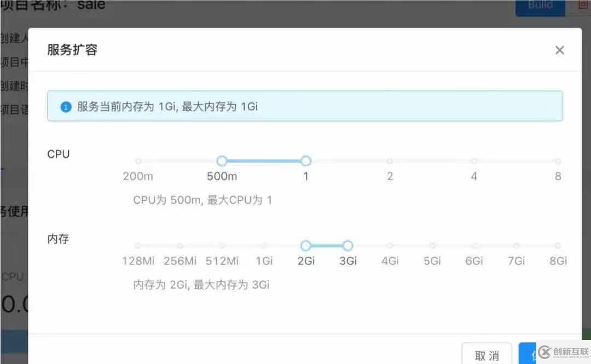Click the CPU slider 200m stop
The height and width of the screenshot is (364, 591).
(138, 161)
